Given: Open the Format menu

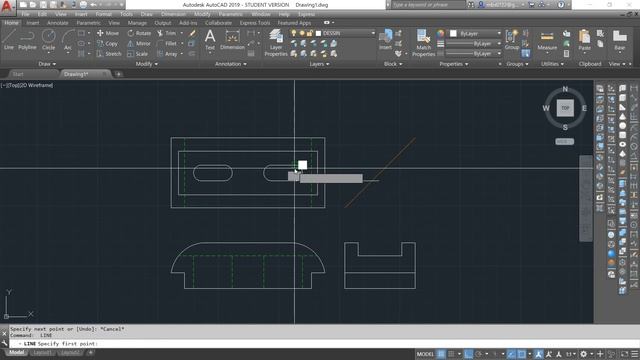Looking at the screenshot, I should click(x=103, y=14).
